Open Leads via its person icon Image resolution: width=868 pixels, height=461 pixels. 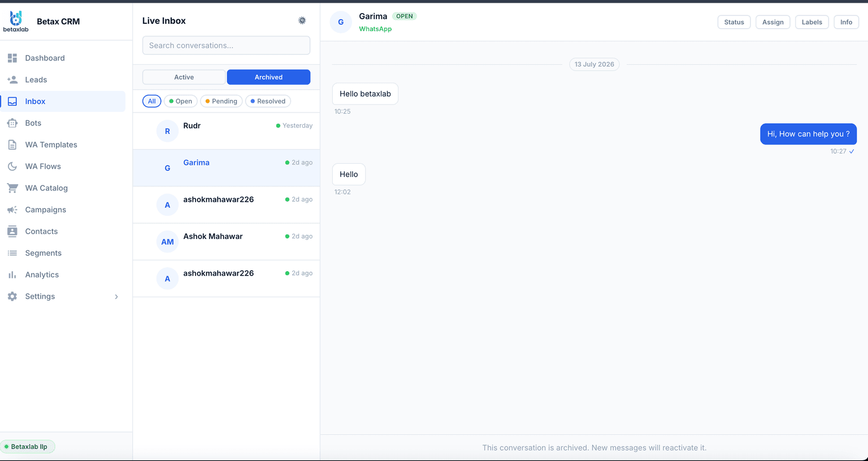[x=12, y=80]
